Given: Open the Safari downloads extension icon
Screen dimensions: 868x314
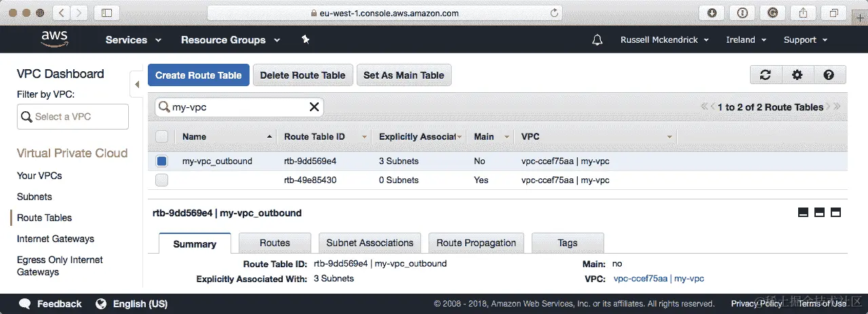Looking at the screenshot, I should click(x=711, y=13).
